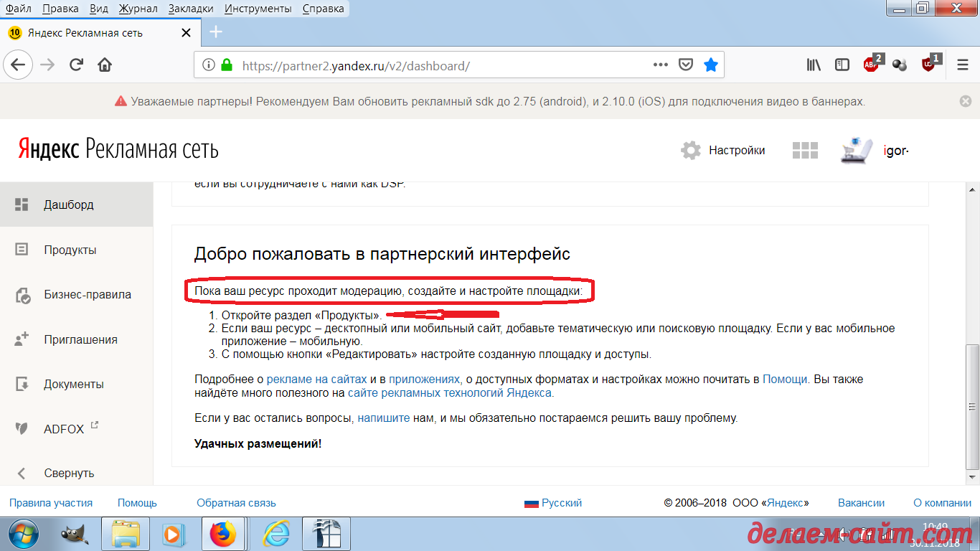The width and height of the screenshot is (980, 551).
Task: Open the Файл menu
Action: point(18,9)
